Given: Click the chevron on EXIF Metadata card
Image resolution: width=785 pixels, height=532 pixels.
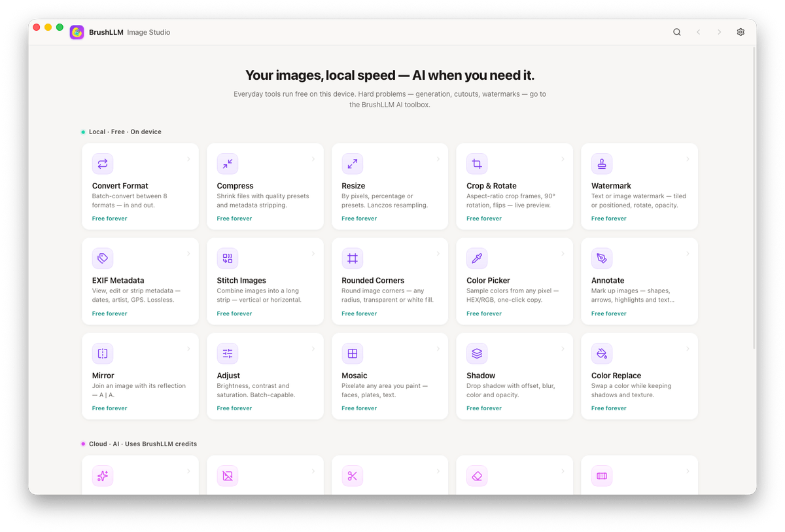Looking at the screenshot, I should [188, 254].
